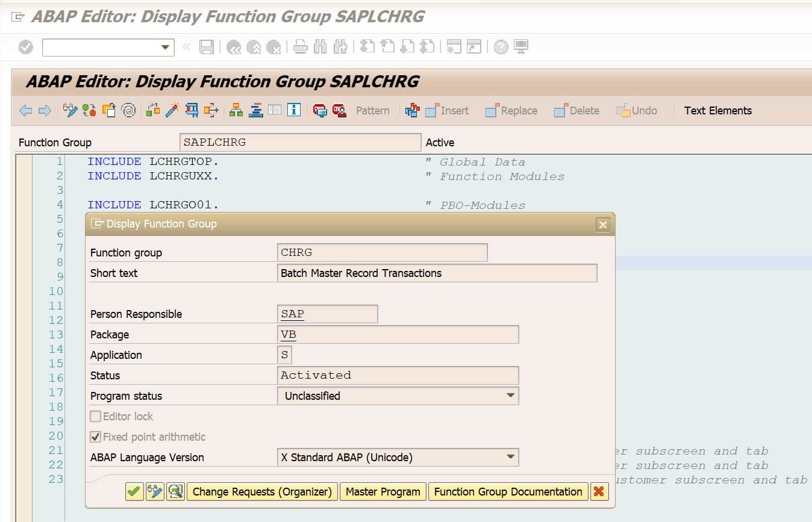Click the Object List icon in the toolbar
This screenshot has width=812, height=522.
pos(236,110)
